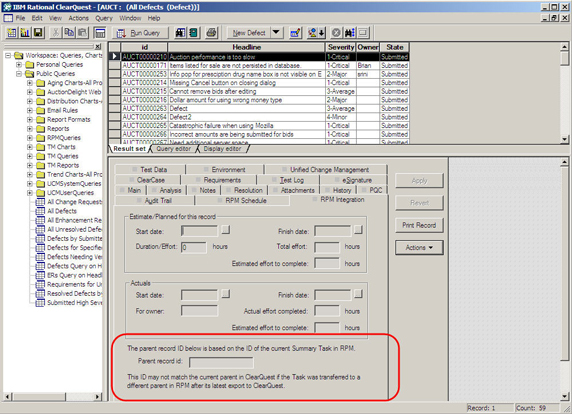Click the Print toolbar icon

click(x=211, y=33)
